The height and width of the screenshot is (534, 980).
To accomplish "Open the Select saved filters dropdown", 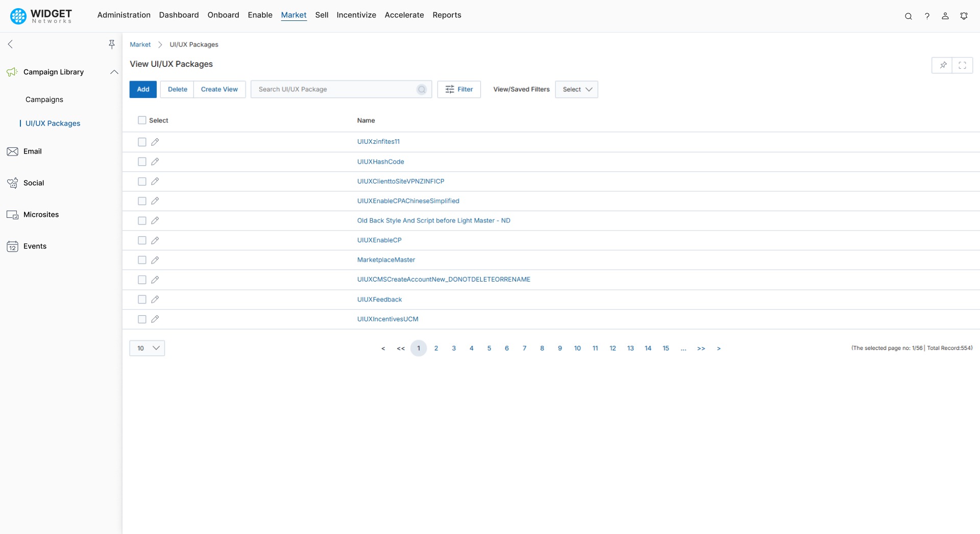I will pyautogui.click(x=576, y=89).
